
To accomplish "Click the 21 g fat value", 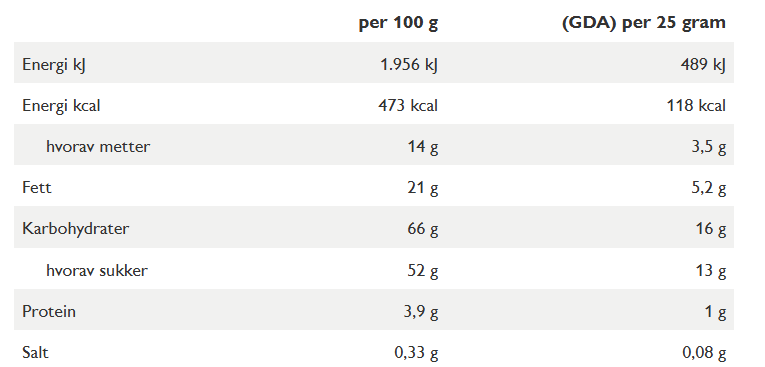I will (x=423, y=188).
